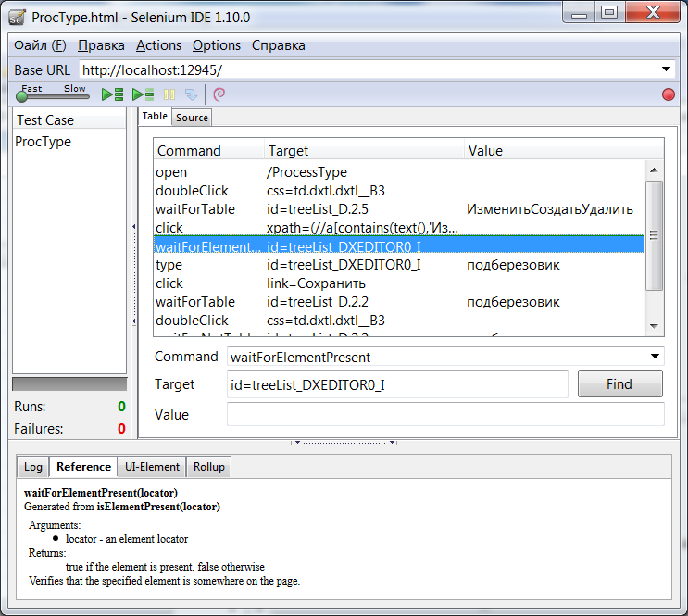The width and height of the screenshot is (688, 616).
Task: Select the Table tab
Action: pos(155,117)
